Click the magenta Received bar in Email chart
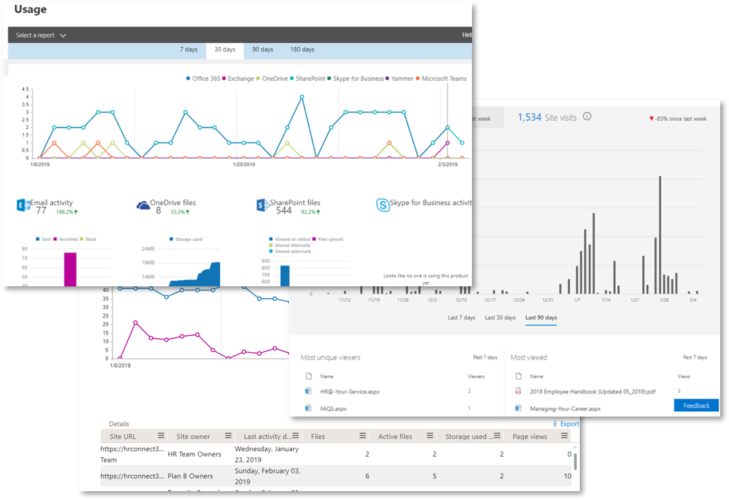The image size is (729, 500). tap(70, 269)
